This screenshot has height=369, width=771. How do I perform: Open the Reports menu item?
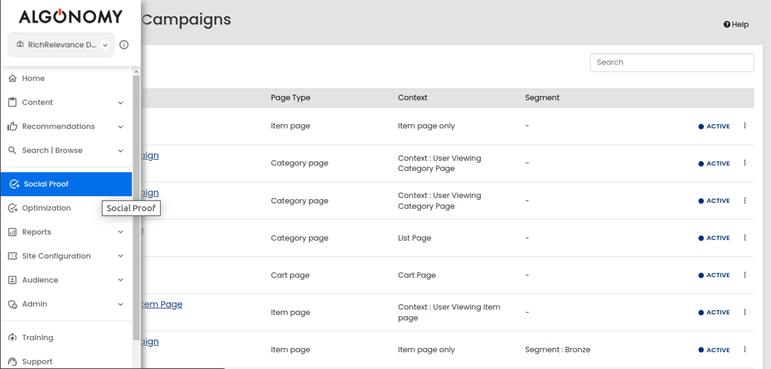tap(66, 232)
